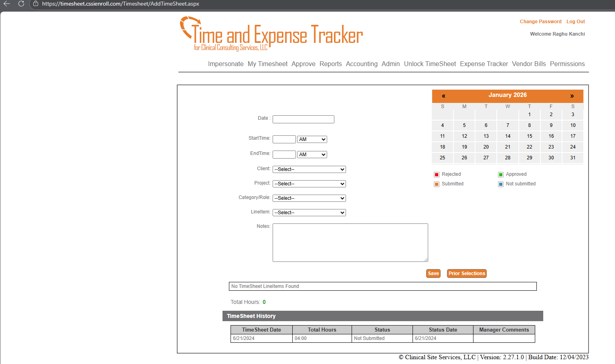Click the January 2026 calendar title
The height and width of the screenshot is (364, 615).
(508, 95)
